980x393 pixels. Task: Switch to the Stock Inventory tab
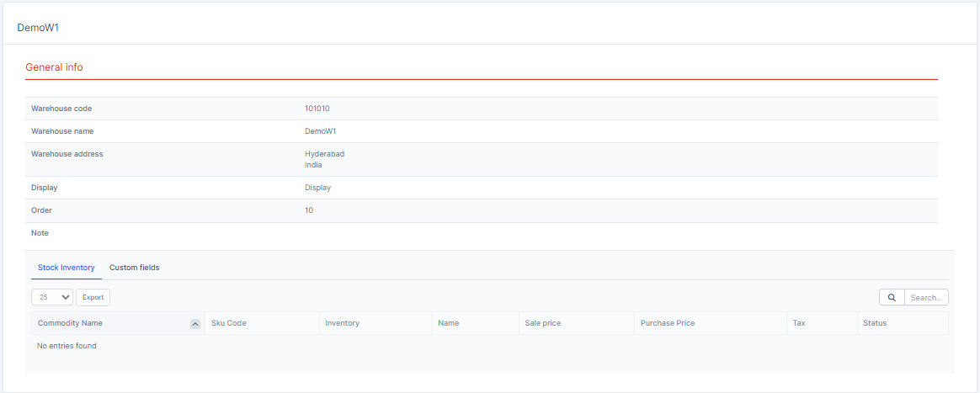[x=67, y=268]
